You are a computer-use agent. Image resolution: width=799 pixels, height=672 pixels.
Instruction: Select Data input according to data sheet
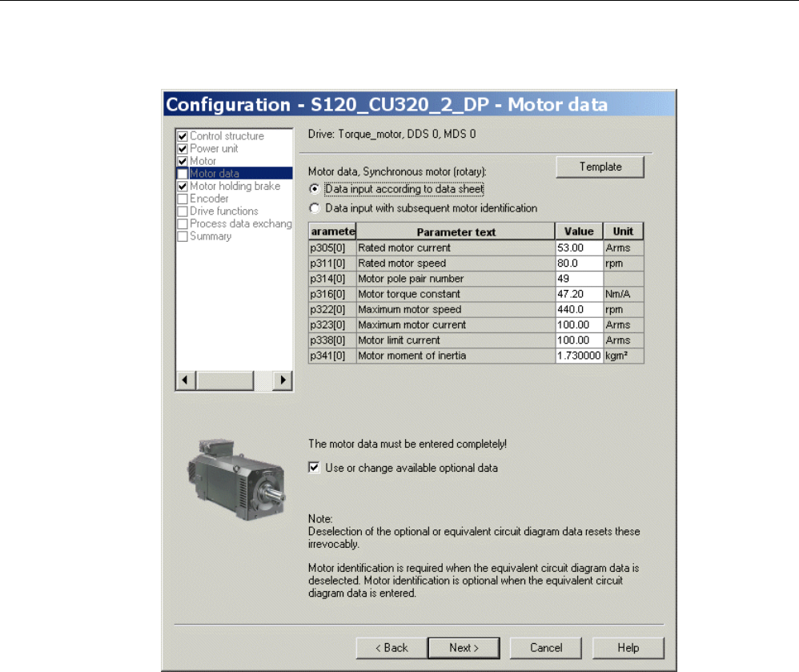point(315,189)
